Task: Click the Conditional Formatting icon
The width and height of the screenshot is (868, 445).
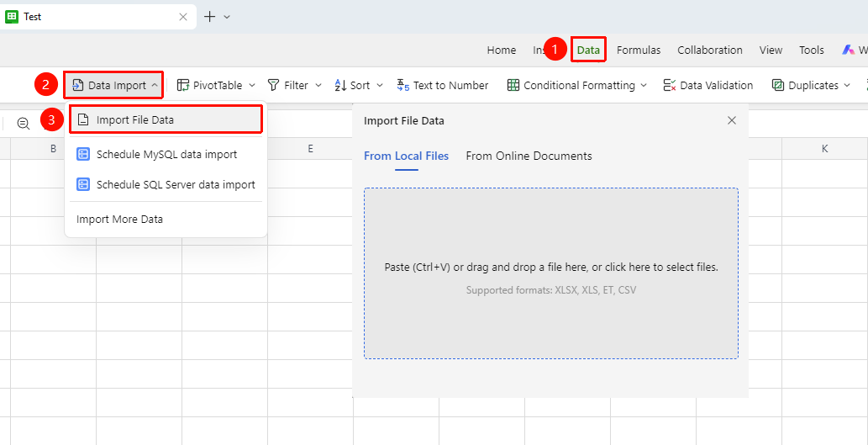Action: [x=513, y=85]
